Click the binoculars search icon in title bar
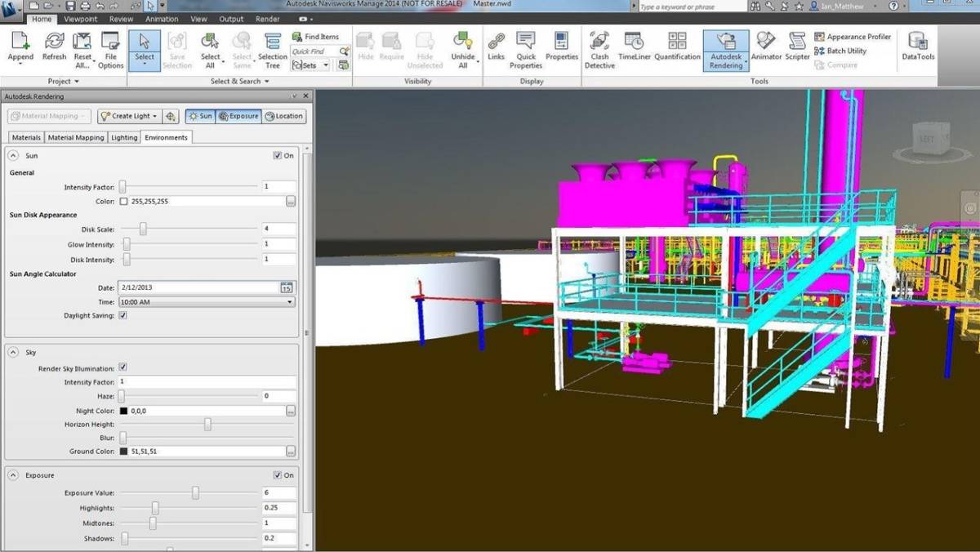 pos(755,6)
